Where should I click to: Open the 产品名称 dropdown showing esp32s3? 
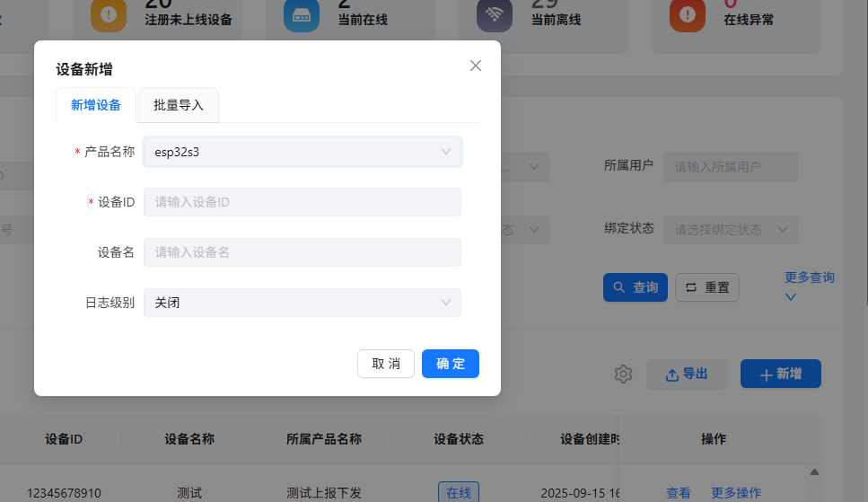pyautogui.click(x=302, y=152)
